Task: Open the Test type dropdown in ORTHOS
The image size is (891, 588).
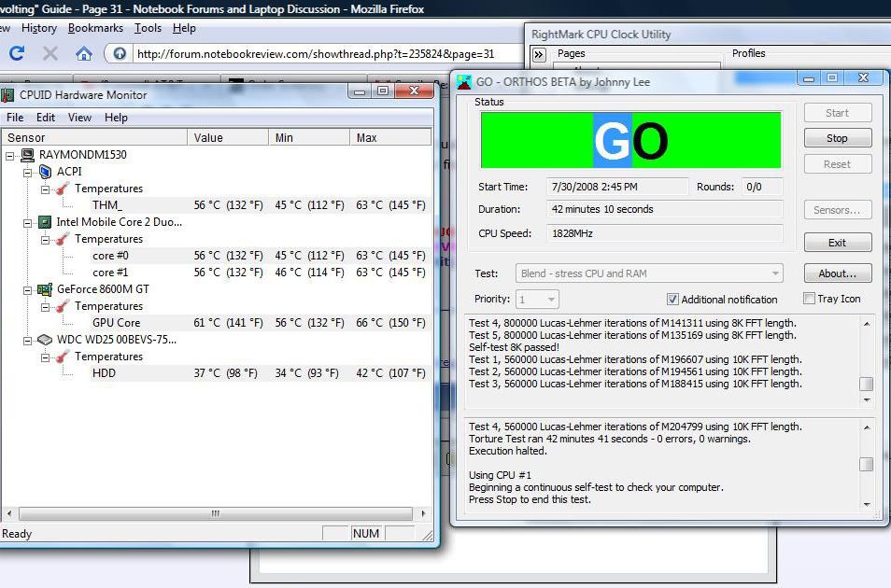Action: tap(649, 273)
